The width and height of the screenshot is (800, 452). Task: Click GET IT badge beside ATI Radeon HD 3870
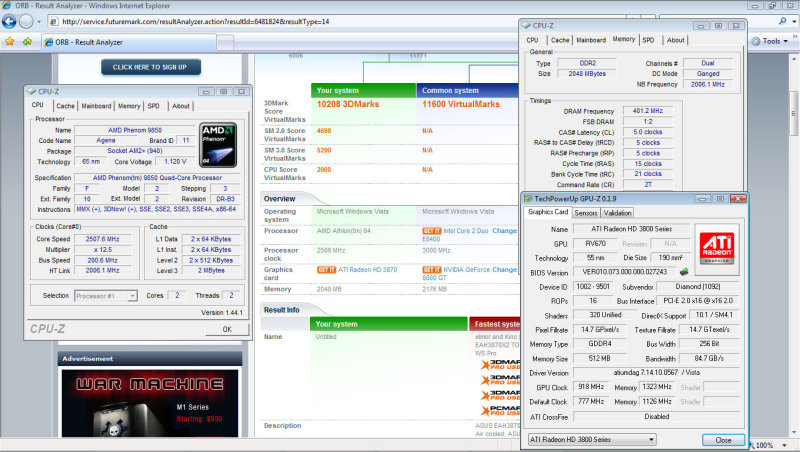click(326, 269)
